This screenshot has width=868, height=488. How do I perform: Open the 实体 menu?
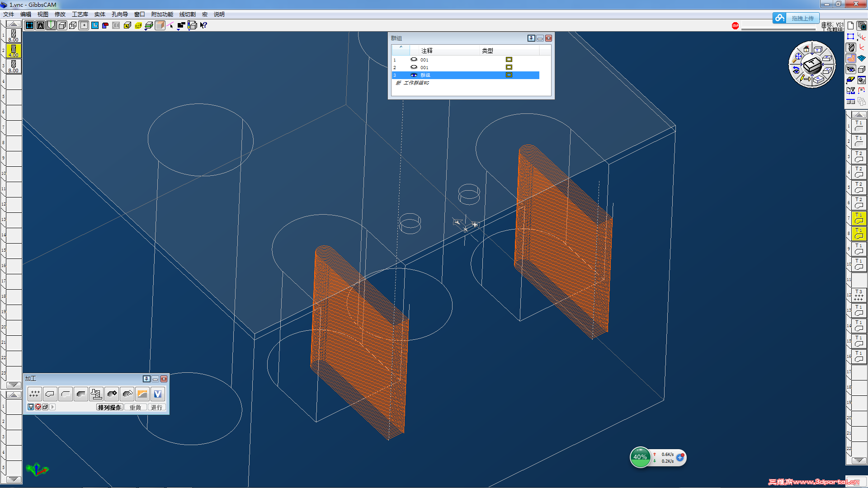99,14
